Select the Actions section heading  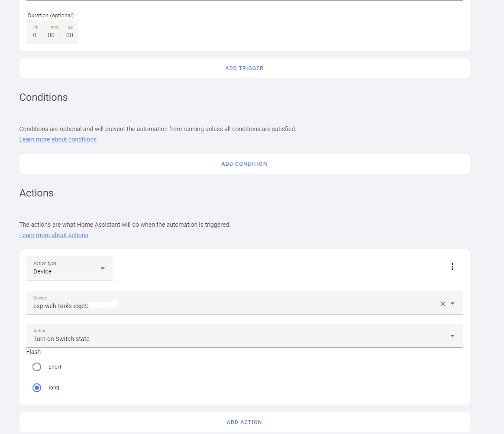[x=36, y=193]
